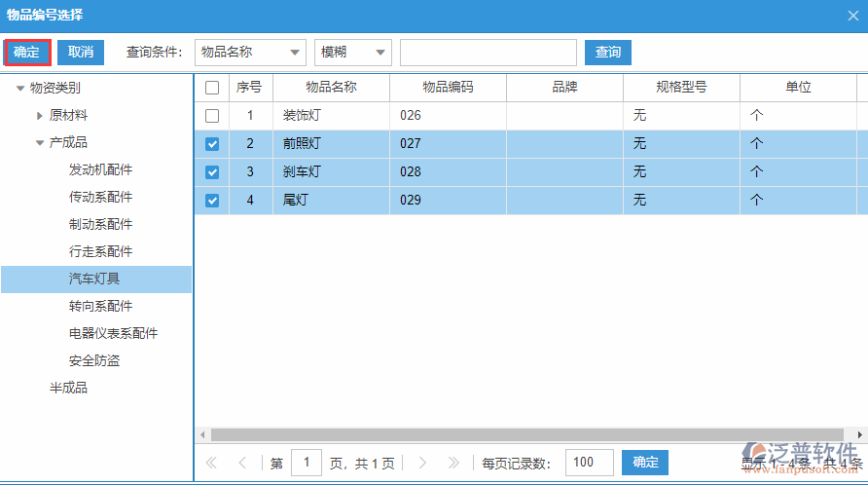Uncheck the 前照灯 row checkbox

[212, 144]
